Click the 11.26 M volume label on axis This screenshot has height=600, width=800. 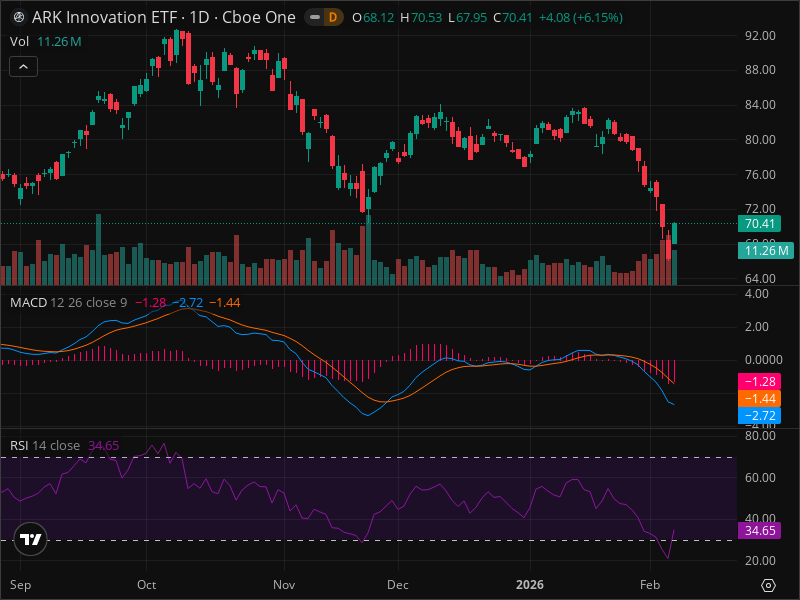765,251
